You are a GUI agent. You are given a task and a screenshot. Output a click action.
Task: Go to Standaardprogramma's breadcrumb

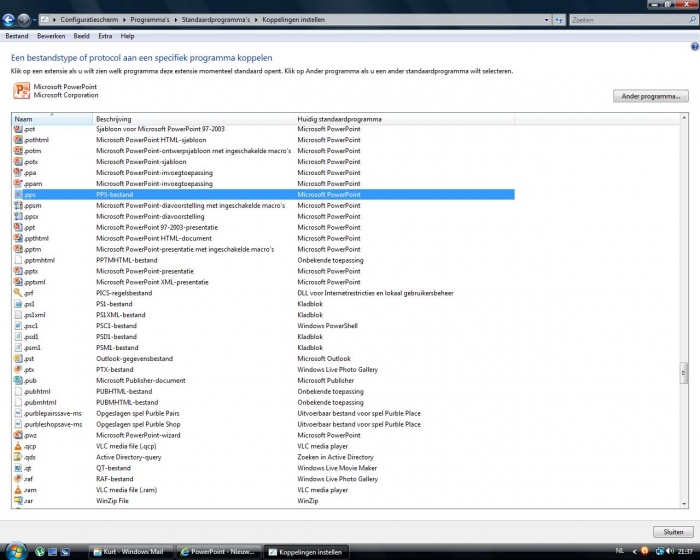216,20
